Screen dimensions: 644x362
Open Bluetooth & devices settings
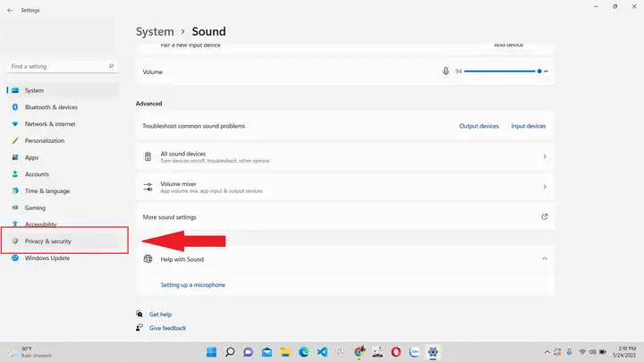coord(63,107)
